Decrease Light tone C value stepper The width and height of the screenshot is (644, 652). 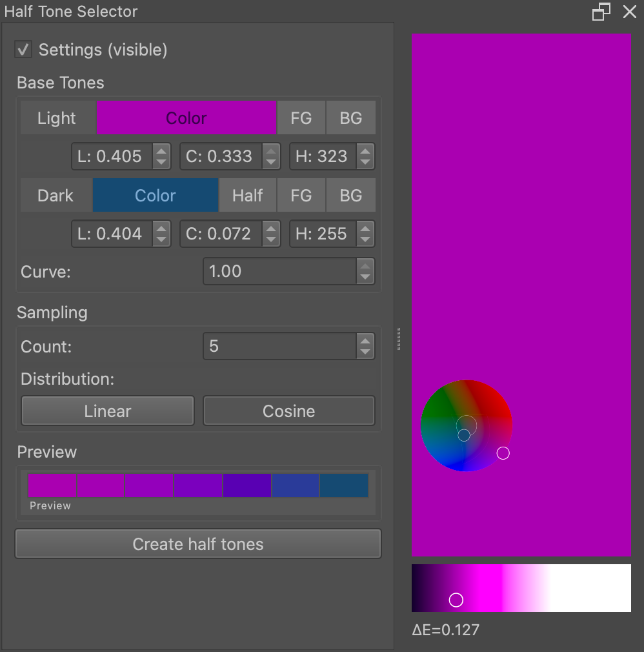[271, 162]
